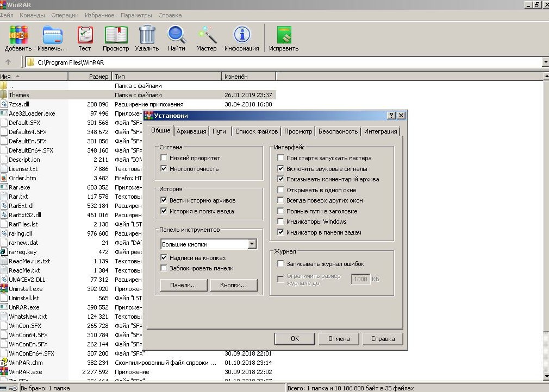Click the rarreg.key file icon
Image resolution: width=549 pixels, height=392 pixels.
[x=4, y=252]
